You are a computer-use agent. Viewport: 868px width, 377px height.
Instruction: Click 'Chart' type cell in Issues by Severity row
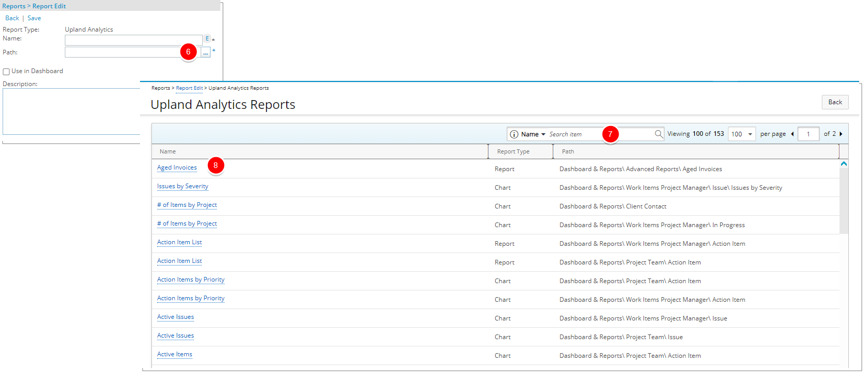502,188
